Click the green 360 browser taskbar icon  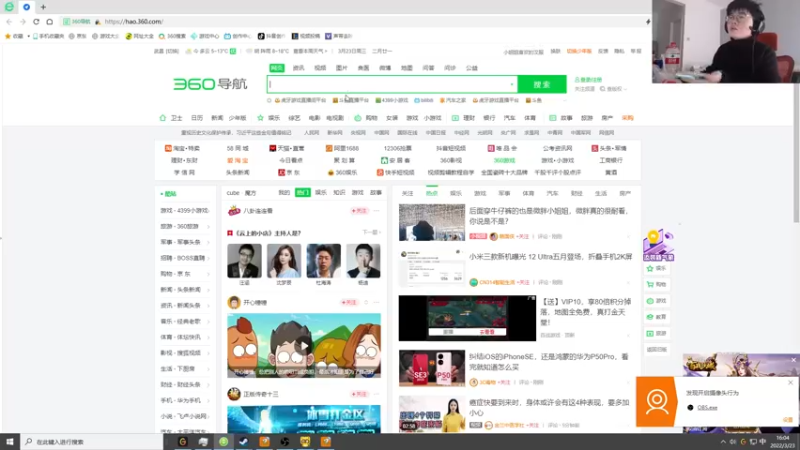(223, 442)
